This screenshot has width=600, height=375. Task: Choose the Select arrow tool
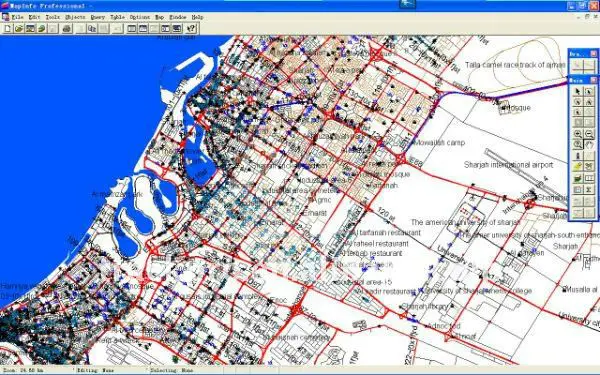point(578,91)
